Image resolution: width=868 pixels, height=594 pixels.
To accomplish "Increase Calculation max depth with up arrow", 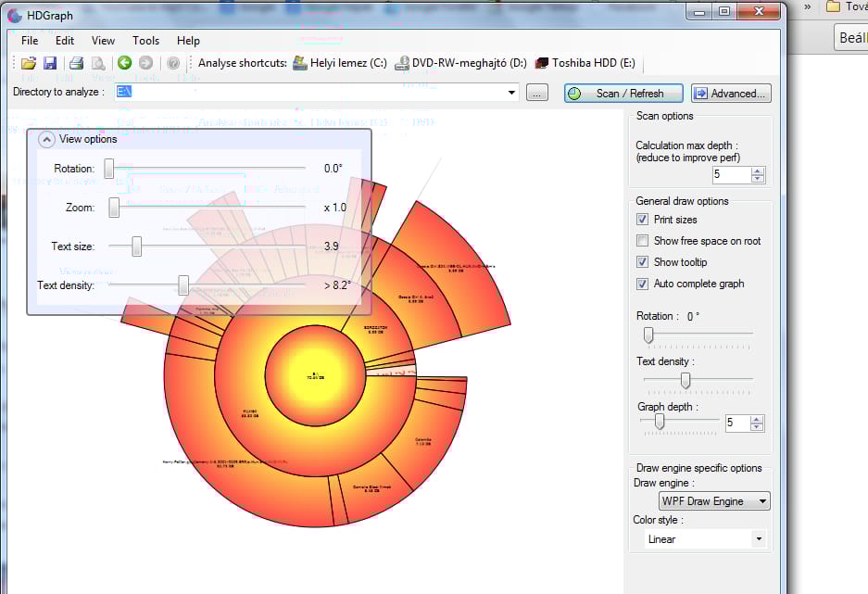I will 758,171.
